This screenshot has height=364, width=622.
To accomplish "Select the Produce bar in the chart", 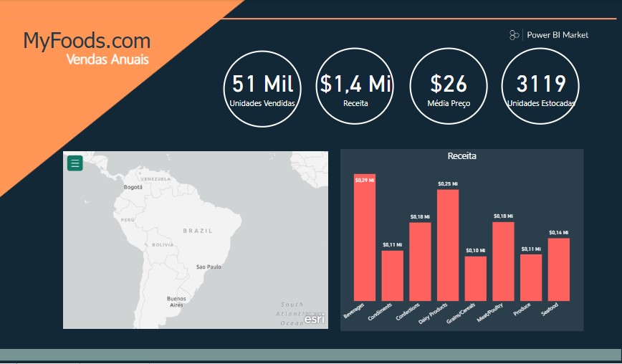I will [531, 277].
